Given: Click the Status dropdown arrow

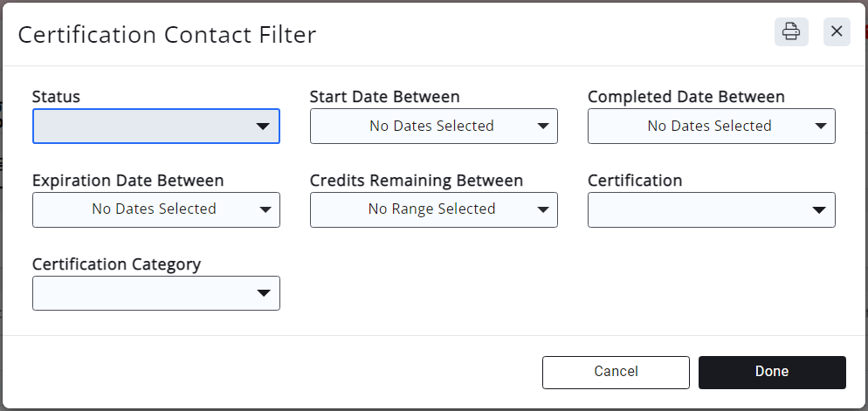Looking at the screenshot, I should 263,127.
